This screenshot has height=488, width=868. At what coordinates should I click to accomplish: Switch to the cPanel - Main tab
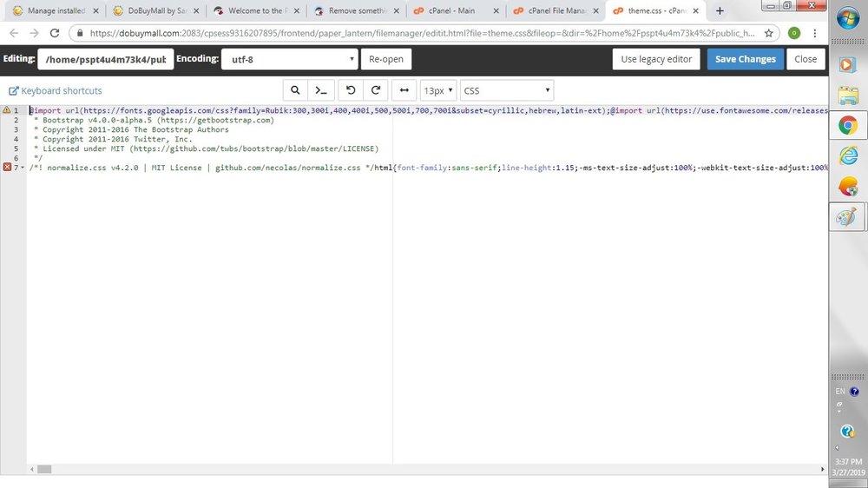tap(456, 10)
